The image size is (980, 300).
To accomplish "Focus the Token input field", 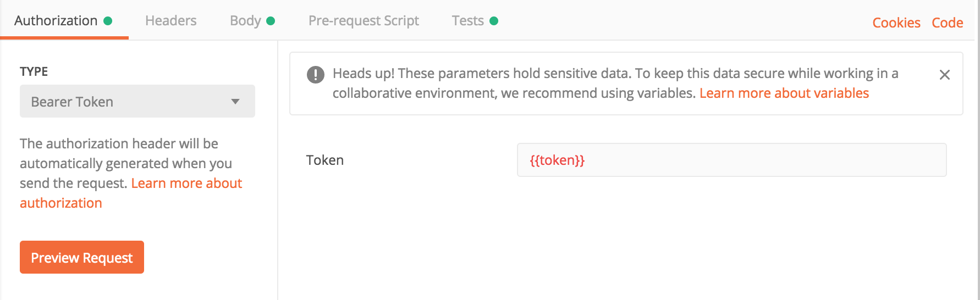I will [x=732, y=160].
